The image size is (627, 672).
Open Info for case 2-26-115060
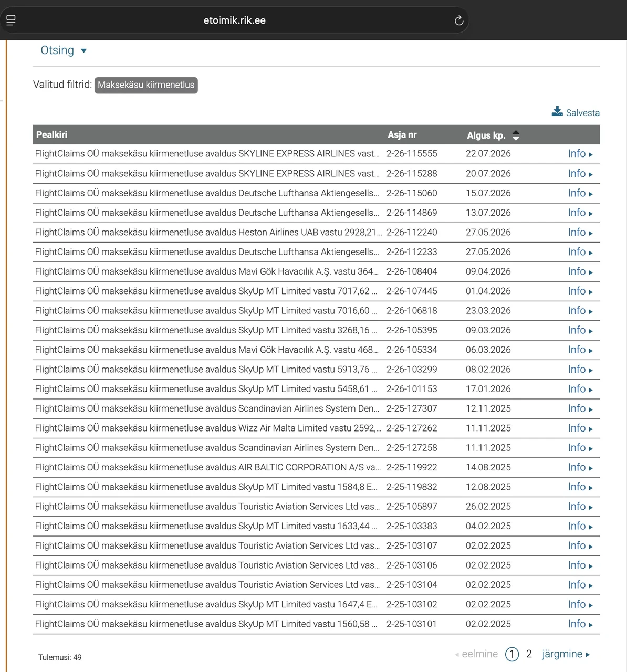tap(580, 193)
